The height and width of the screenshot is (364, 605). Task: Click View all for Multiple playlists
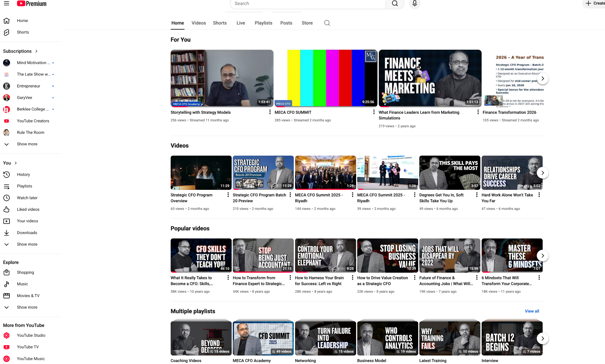pos(532,311)
